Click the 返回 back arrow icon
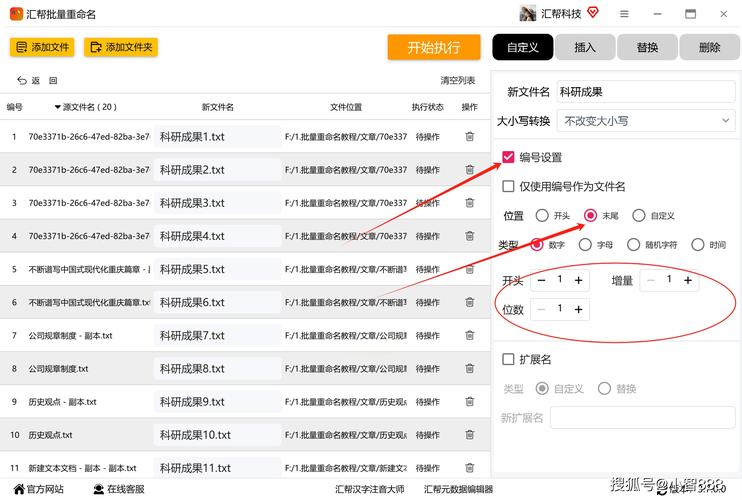Screen dimensions: 742x500 tap(22, 81)
